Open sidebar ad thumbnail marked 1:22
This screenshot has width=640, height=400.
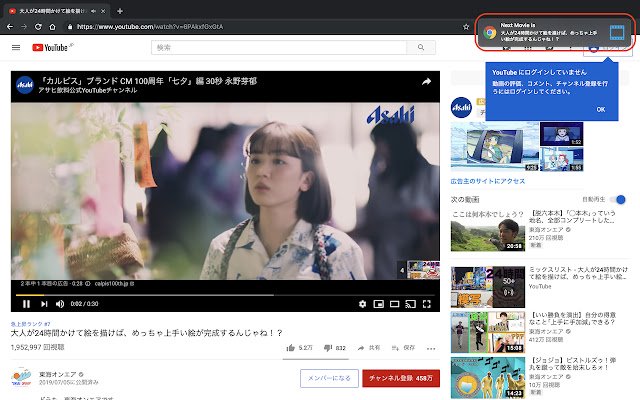562,134
